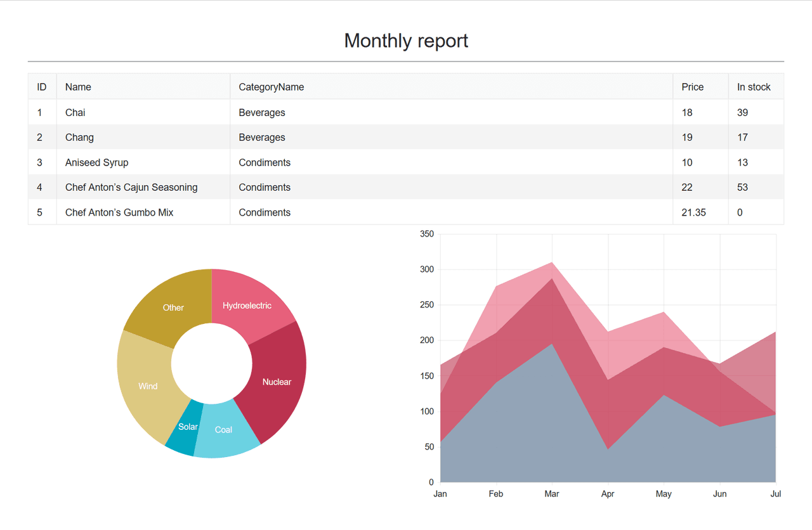Click the Mar label on chart axis

[x=552, y=494]
